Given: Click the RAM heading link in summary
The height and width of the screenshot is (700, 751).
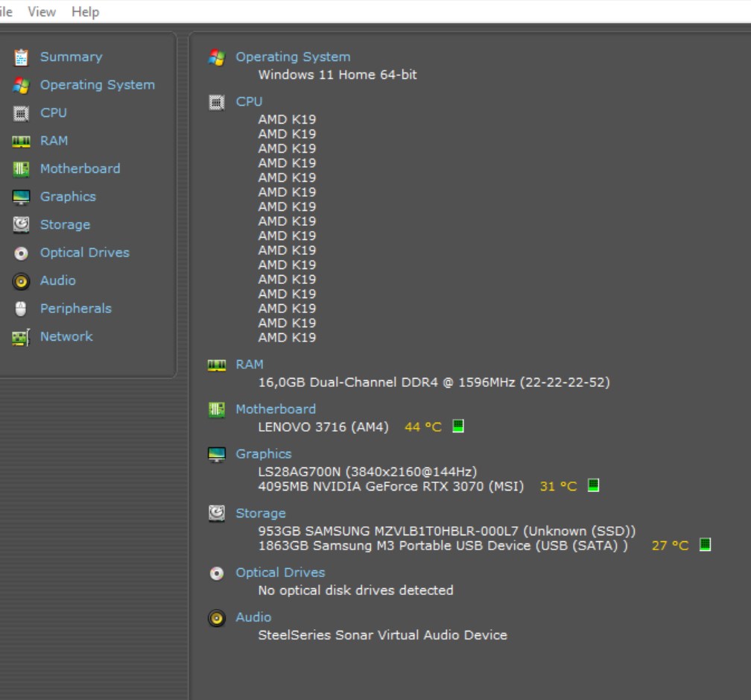Looking at the screenshot, I should (250, 365).
